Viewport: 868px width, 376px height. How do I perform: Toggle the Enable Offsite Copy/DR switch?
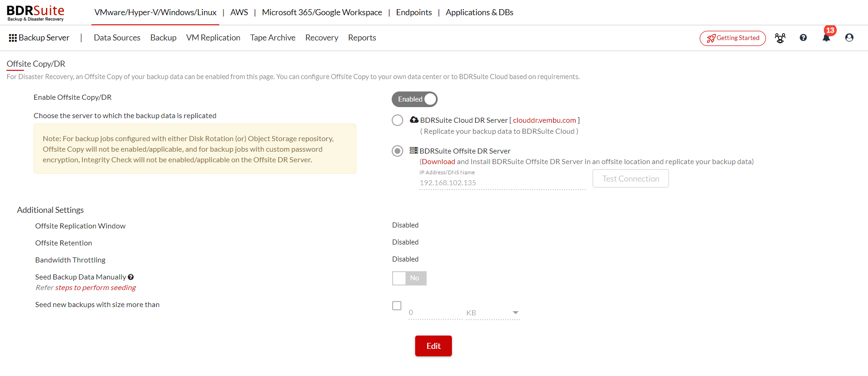[x=414, y=99]
